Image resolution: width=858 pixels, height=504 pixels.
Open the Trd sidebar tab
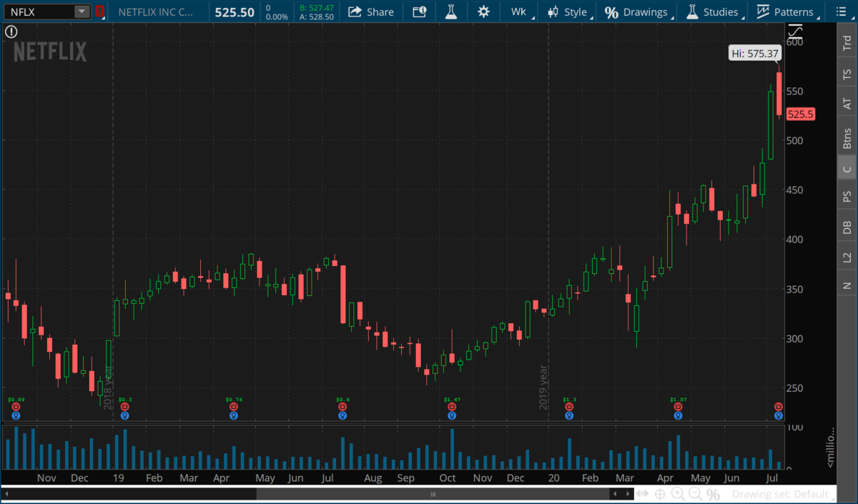tap(847, 44)
